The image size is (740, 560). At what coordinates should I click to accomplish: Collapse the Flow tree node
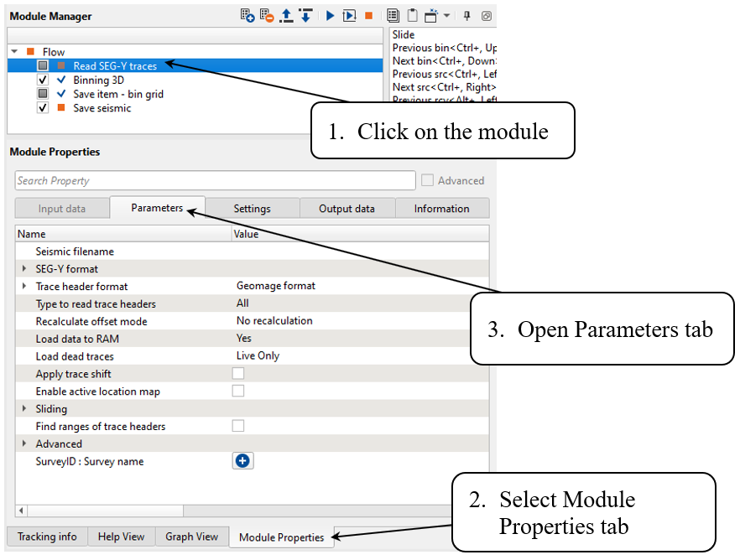coord(14,52)
